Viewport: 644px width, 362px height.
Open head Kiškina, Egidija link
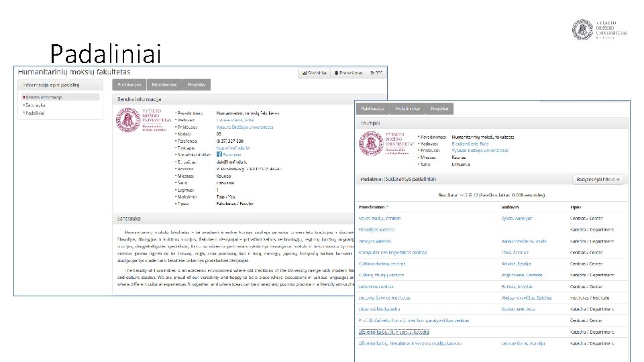516,264
